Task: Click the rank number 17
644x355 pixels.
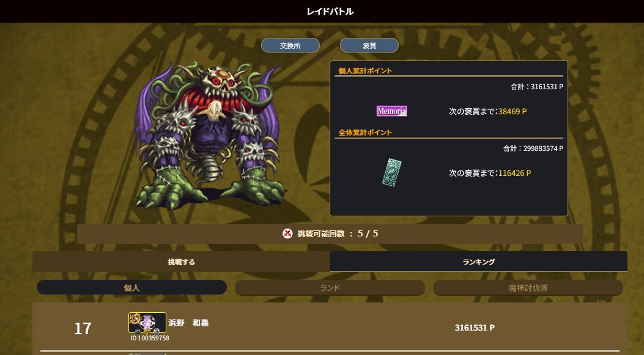Action: coord(83,328)
